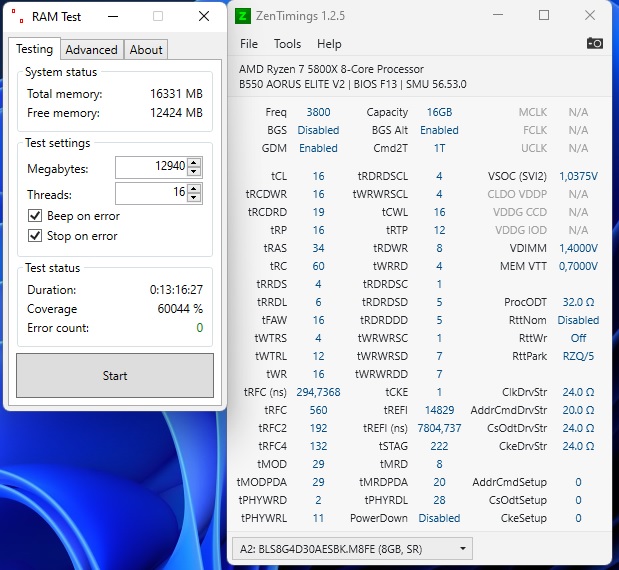
Task: Toggle the Beep on error checkbox
Action: tap(35, 216)
